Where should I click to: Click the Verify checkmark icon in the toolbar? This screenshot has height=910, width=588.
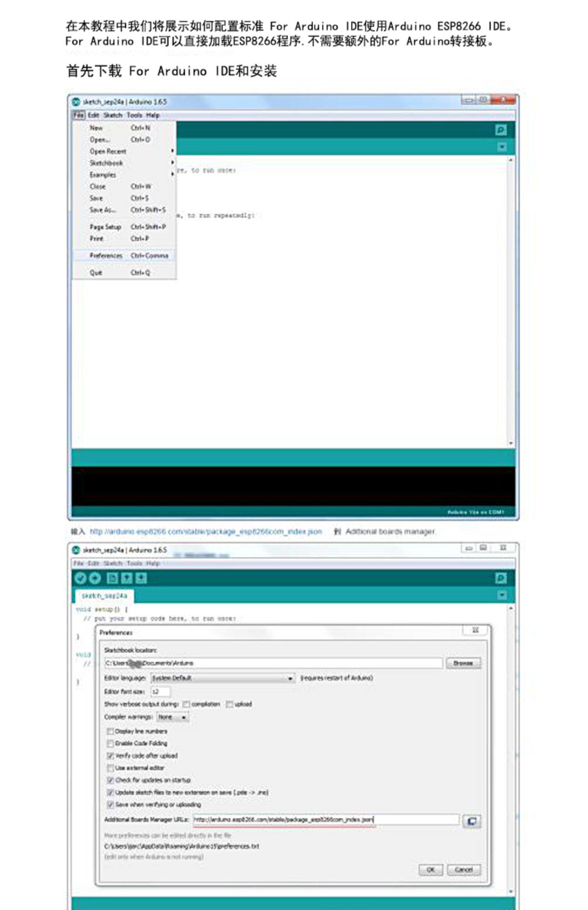(x=80, y=578)
